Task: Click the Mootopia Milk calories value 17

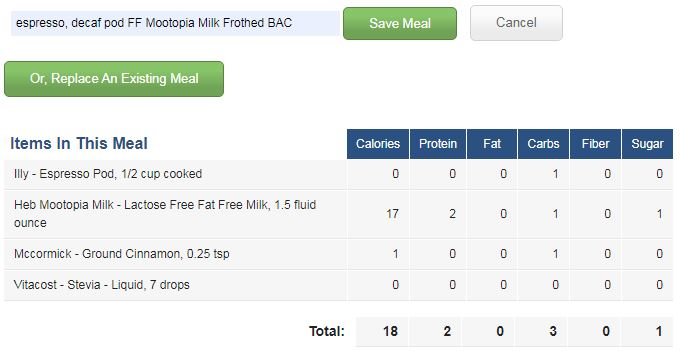Action: pyautogui.click(x=392, y=214)
